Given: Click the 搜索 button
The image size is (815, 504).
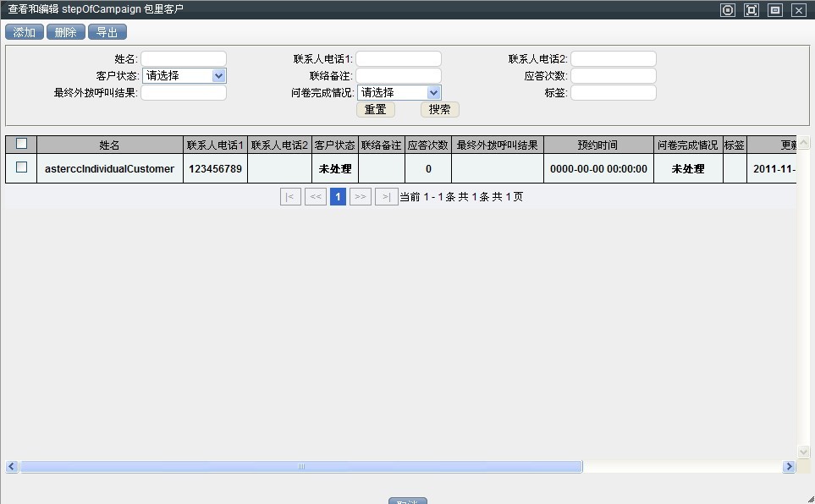Looking at the screenshot, I should coord(439,110).
